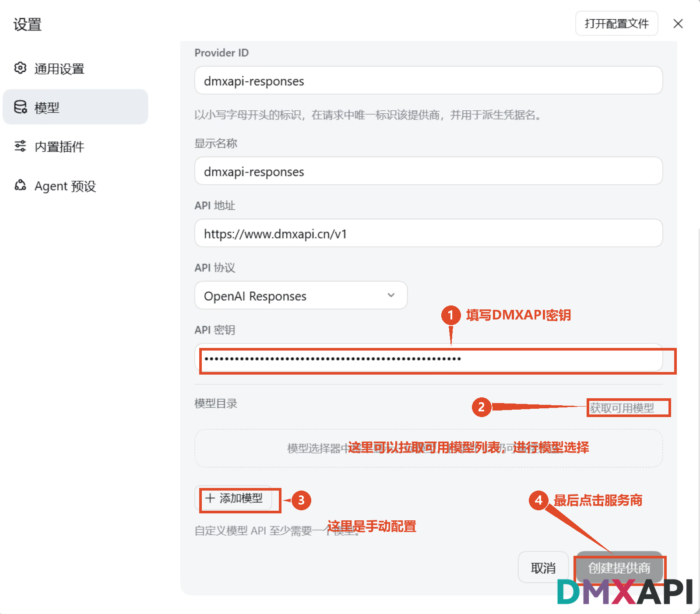Image resolution: width=700 pixels, height=614 pixels.
Task: Select the 模型 settings section
Action: tap(75, 107)
